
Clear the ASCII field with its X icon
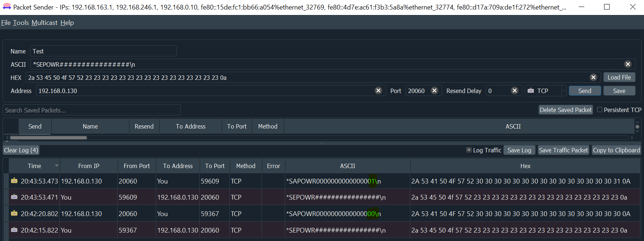coord(628,64)
